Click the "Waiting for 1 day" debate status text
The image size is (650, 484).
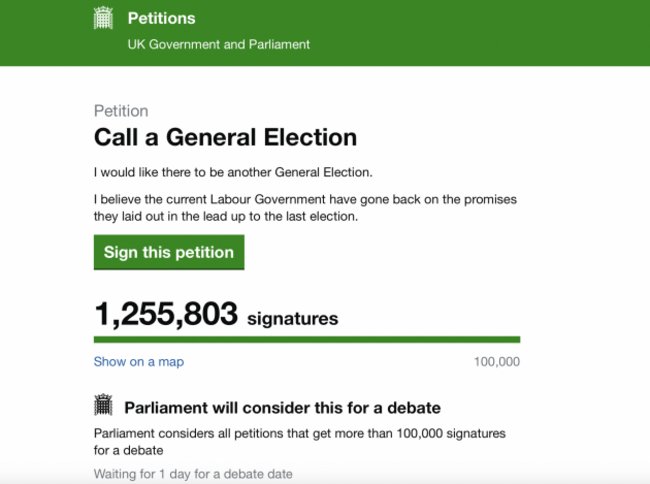click(193, 474)
